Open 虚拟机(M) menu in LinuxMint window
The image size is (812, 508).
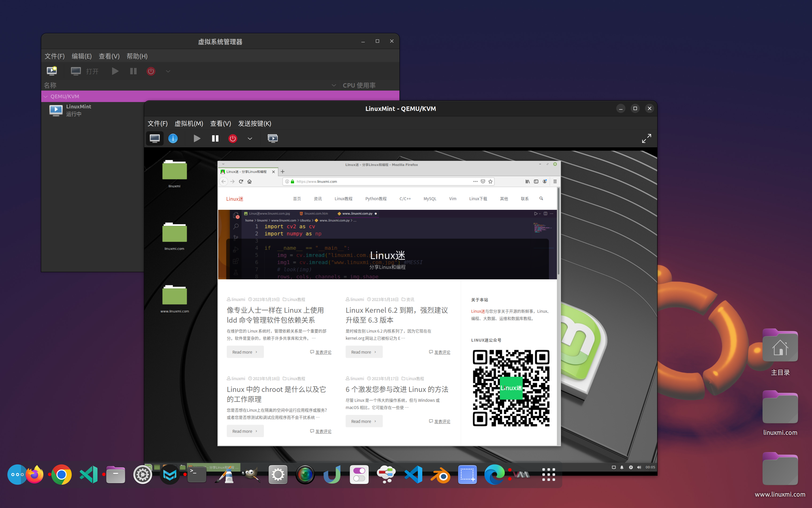click(189, 124)
